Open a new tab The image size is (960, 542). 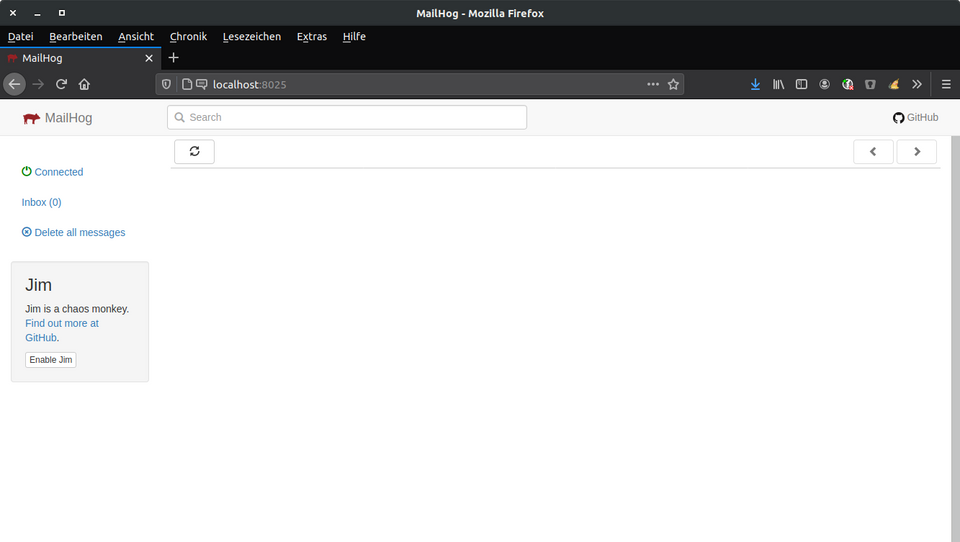pyautogui.click(x=173, y=58)
